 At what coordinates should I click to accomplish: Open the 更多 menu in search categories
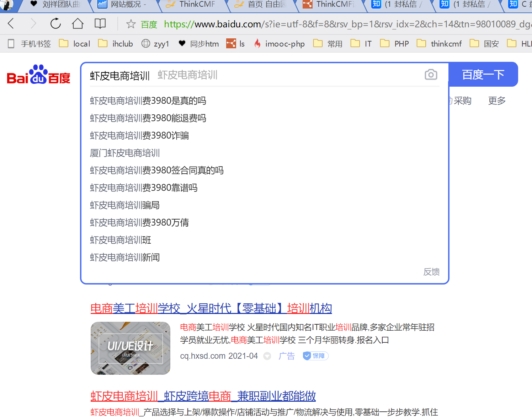496,101
